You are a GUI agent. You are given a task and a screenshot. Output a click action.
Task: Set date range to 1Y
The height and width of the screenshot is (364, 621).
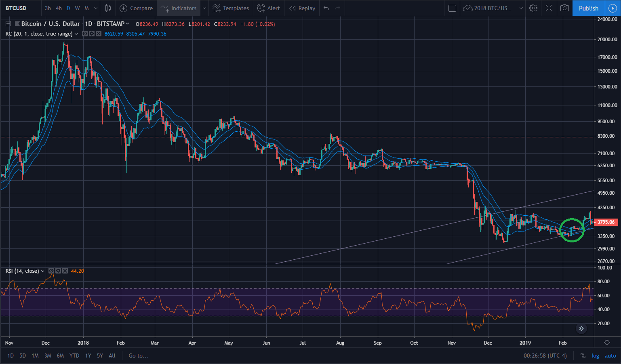tap(88, 356)
